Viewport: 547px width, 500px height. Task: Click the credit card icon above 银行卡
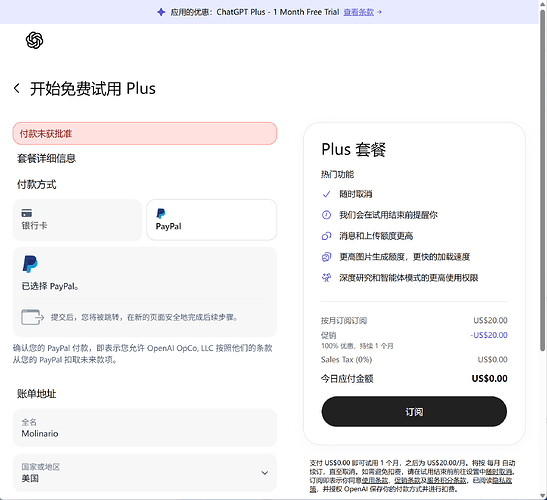(x=27, y=213)
